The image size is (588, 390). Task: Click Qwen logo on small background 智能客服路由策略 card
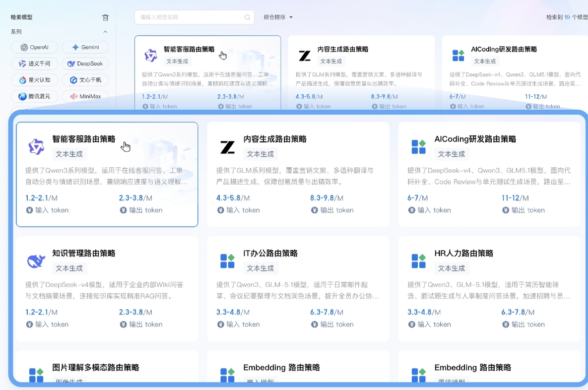tap(151, 56)
